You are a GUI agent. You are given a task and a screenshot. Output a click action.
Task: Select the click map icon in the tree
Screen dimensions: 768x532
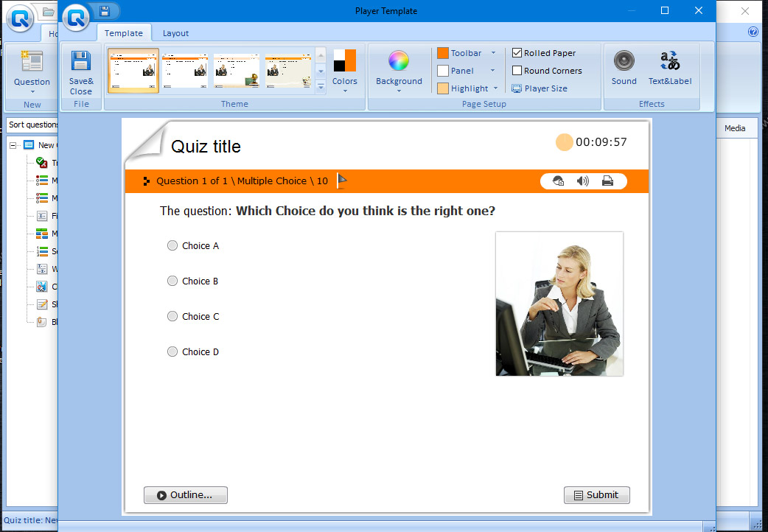(42, 287)
